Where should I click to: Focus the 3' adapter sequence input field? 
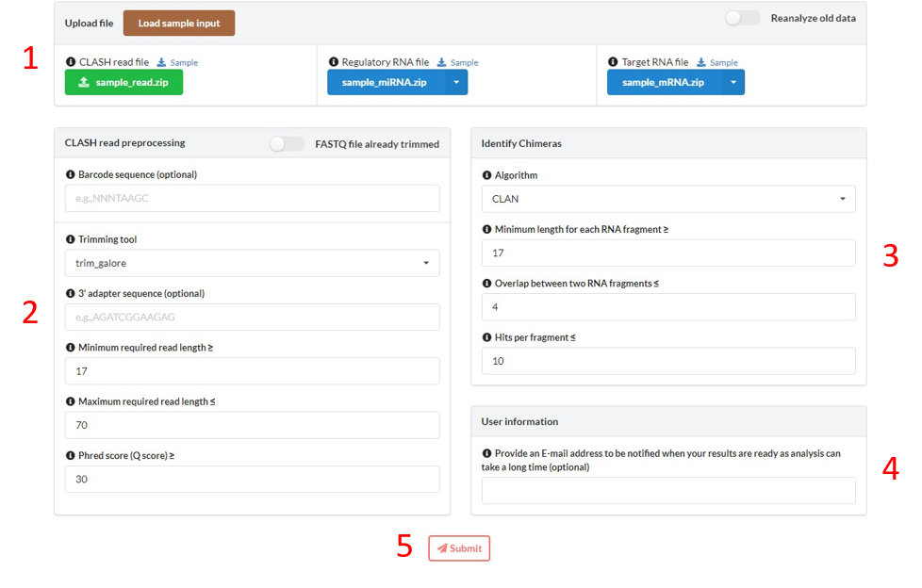(253, 317)
